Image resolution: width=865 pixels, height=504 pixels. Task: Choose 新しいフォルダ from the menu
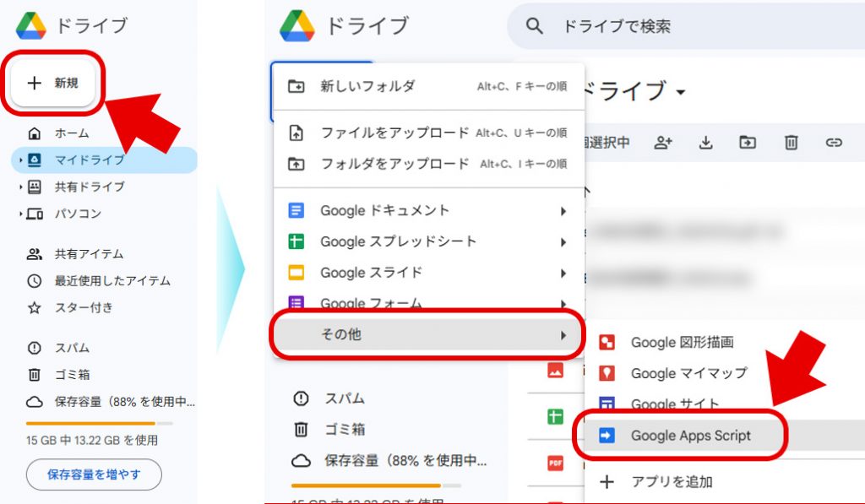[x=428, y=86]
